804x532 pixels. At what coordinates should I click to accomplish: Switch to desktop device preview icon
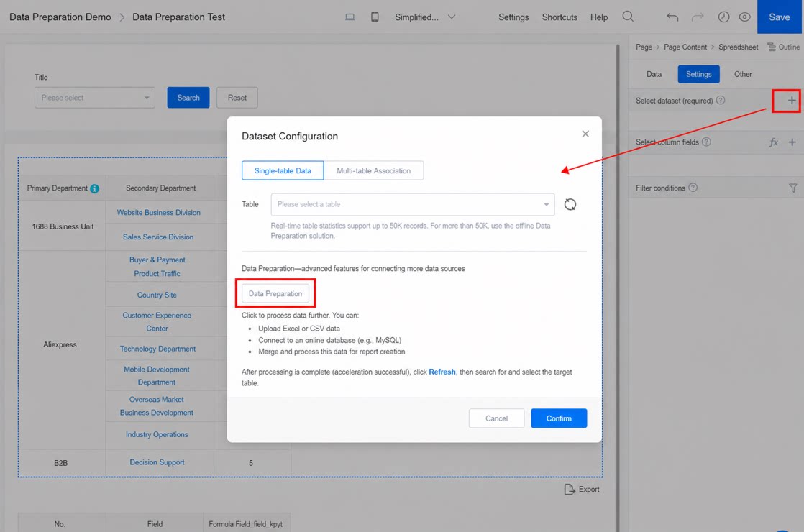(x=350, y=17)
